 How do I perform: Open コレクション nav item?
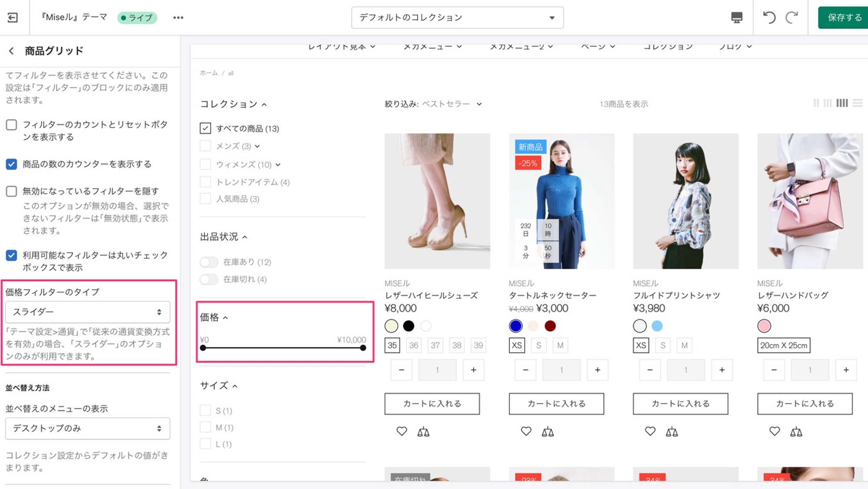click(668, 46)
